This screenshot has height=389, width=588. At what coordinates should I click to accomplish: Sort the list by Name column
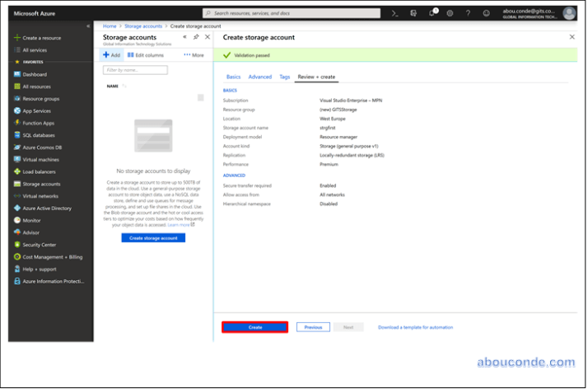[113, 86]
